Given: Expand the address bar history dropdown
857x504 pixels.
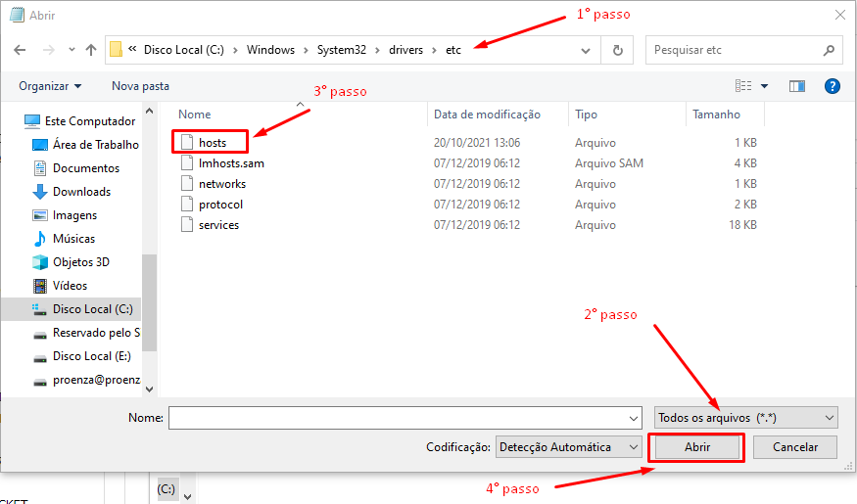Looking at the screenshot, I should point(586,51).
